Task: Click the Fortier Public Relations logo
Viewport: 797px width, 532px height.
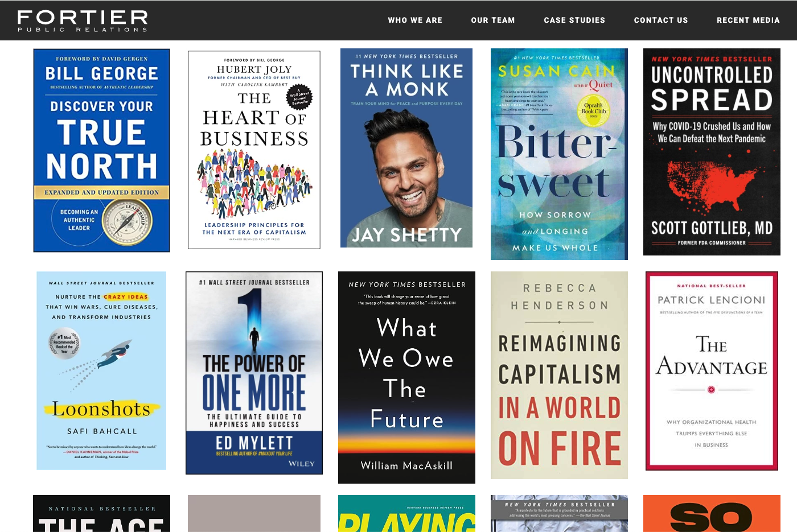Action: coord(83,20)
